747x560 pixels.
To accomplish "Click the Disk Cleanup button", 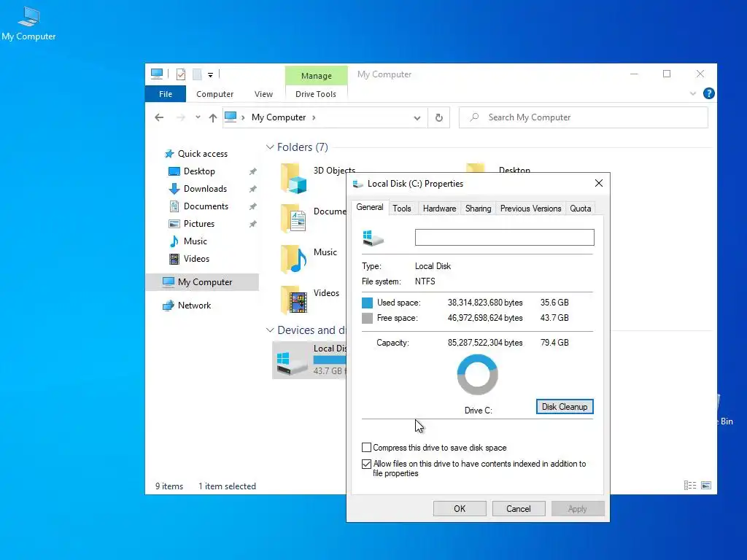I will (x=565, y=407).
